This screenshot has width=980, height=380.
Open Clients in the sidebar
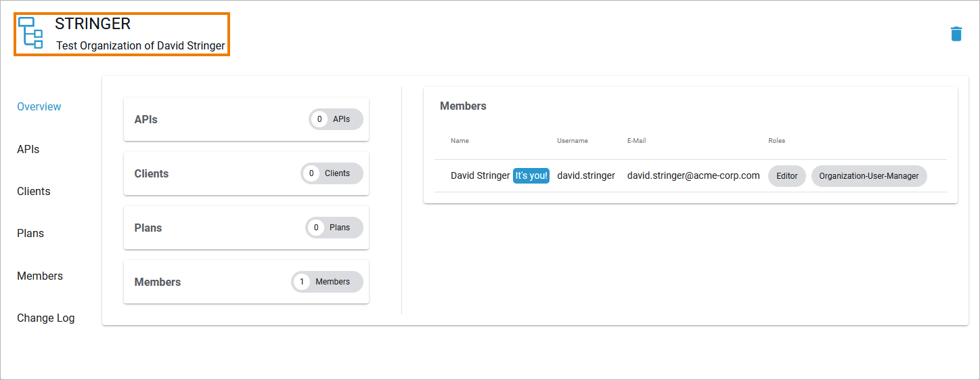(x=34, y=191)
